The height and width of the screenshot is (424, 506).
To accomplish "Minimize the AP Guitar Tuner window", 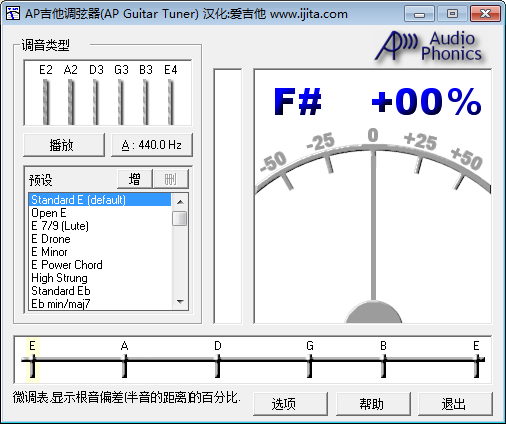I will 419,14.
